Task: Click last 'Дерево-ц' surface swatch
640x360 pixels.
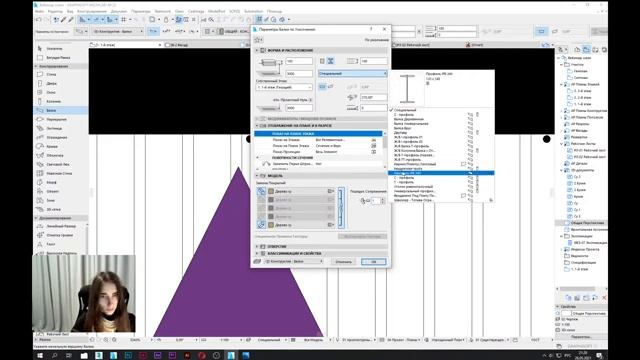Action: [271, 225]
